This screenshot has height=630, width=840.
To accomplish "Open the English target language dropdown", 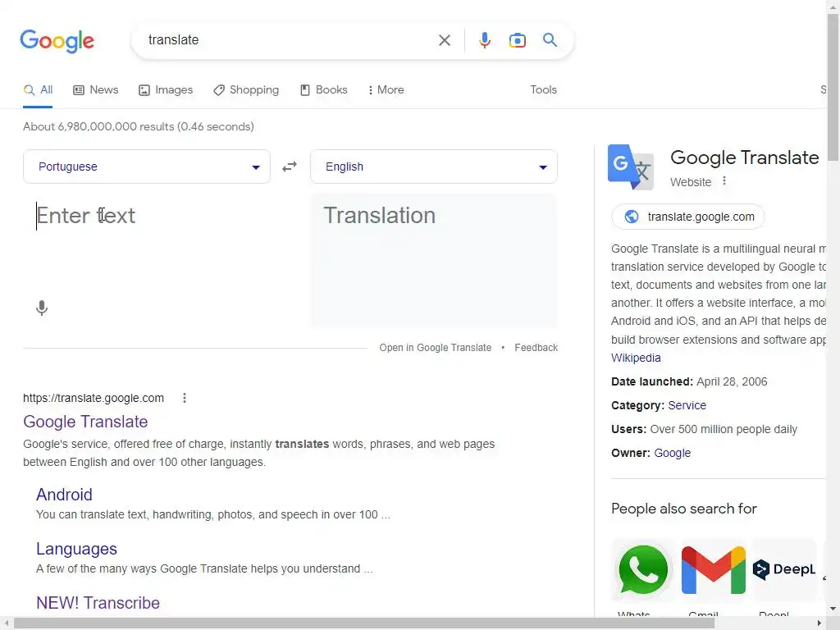I will [434, 167].
